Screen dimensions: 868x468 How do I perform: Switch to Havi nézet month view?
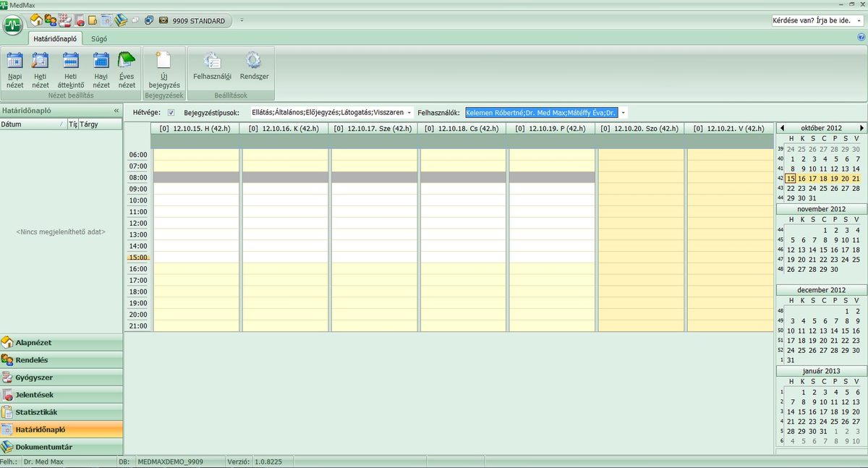101,70
